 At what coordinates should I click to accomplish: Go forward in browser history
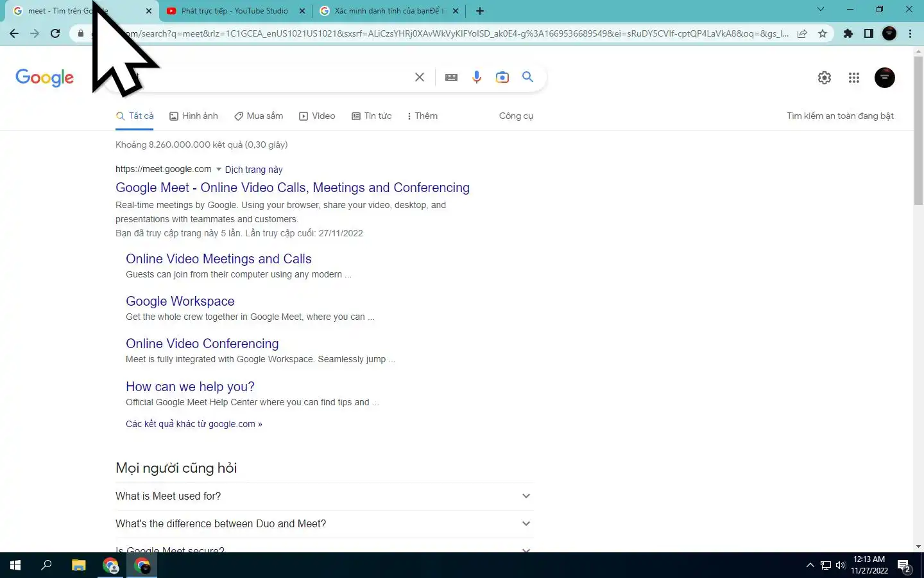(x=35, y=33)
